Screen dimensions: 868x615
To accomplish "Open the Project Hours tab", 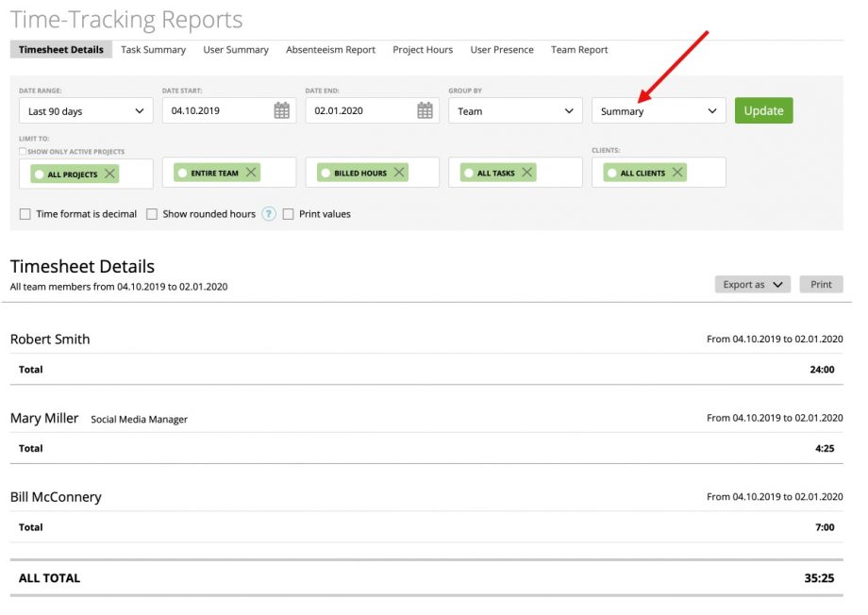I will [422, 50].
